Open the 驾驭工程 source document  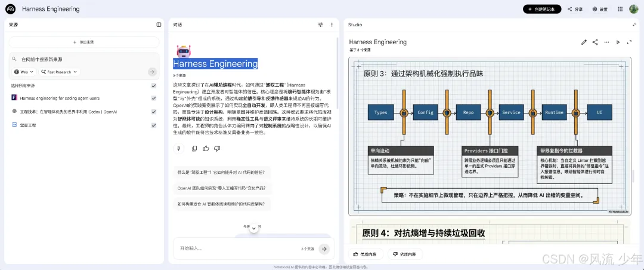tap(28, 125)
